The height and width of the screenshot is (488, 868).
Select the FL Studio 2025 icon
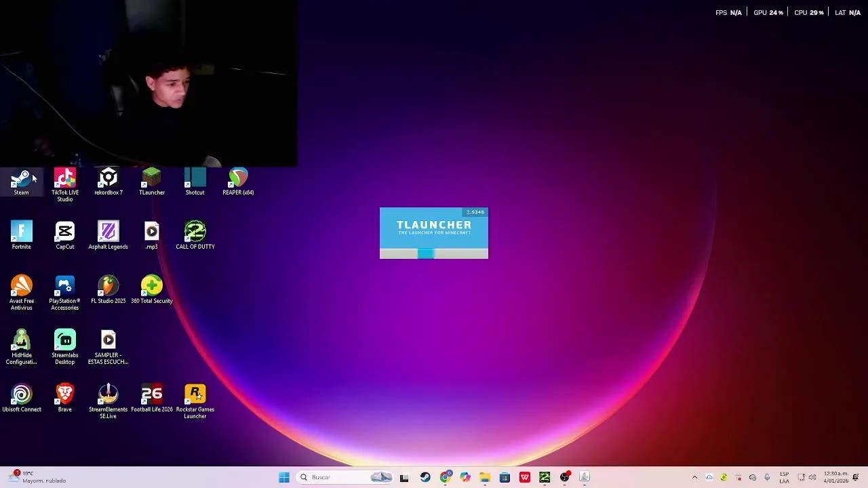pos(108,289)
